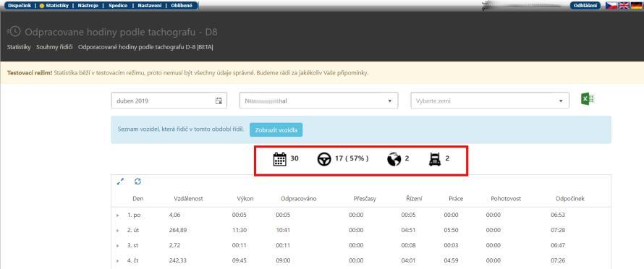Screen dimensions: 644x269
Task: Click the globe countries icon
Action: click(x=394, y=159)
